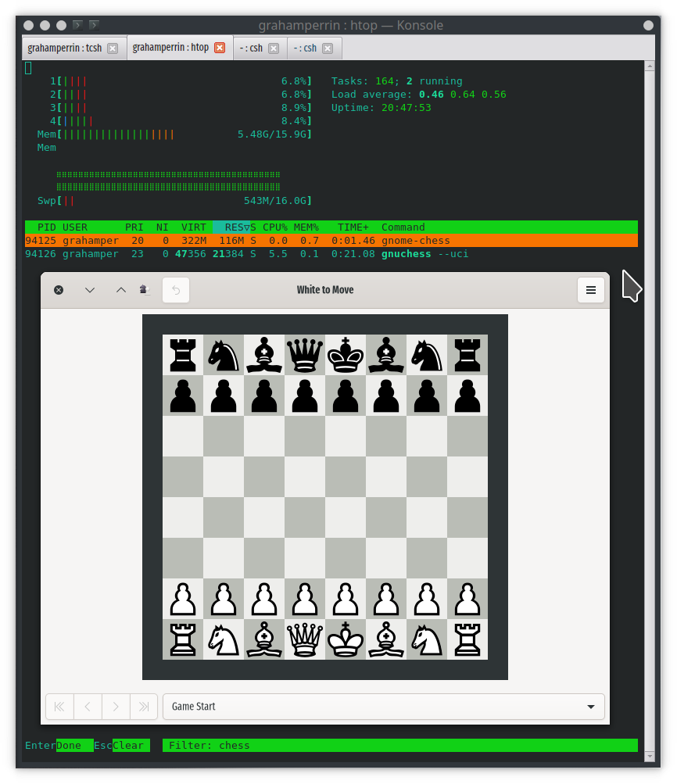Select the gnuchess --uci process row
This screenshot has height=784, width=677.
[331, 254]
